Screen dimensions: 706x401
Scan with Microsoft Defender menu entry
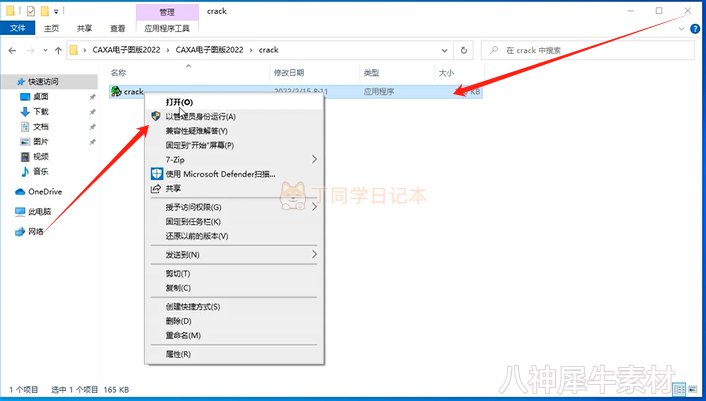tap(234, 174)
